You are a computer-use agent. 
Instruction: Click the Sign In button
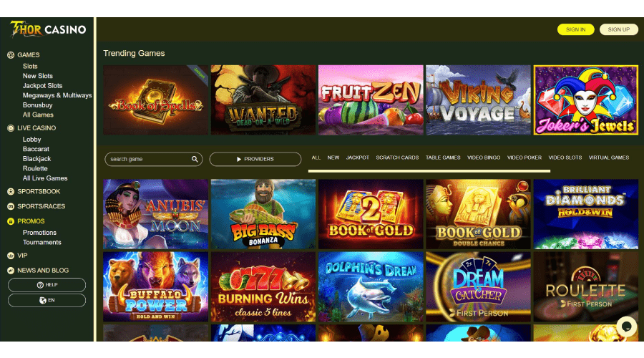tap(575, 29)
